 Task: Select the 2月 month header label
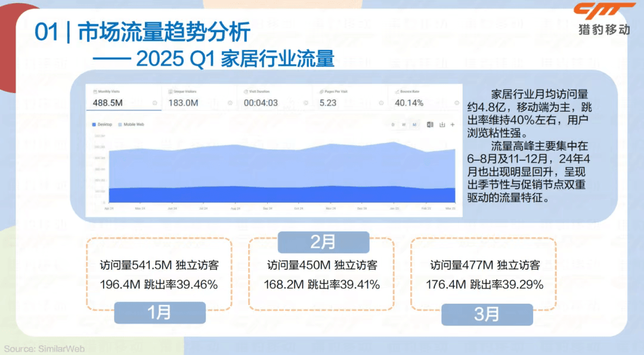point(323,242)
